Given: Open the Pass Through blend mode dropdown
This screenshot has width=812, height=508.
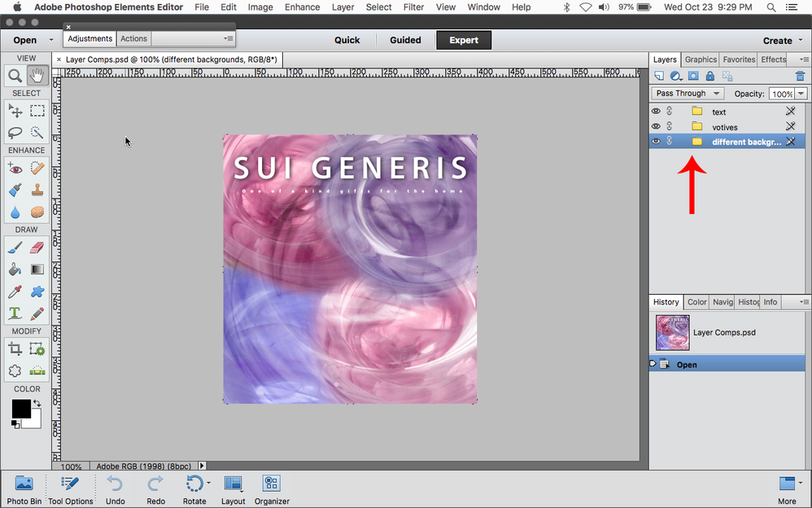Looking at the screenshot, I should coord(688,93).
